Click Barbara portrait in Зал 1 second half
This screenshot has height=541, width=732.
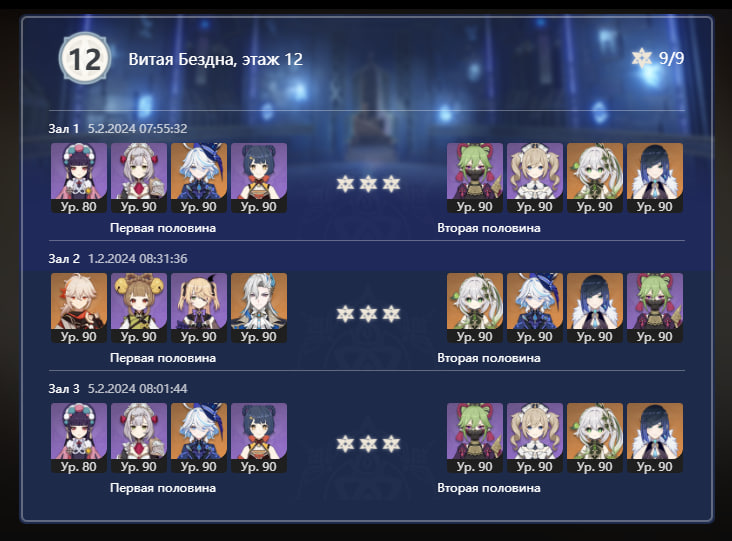[x=535, y=178]
